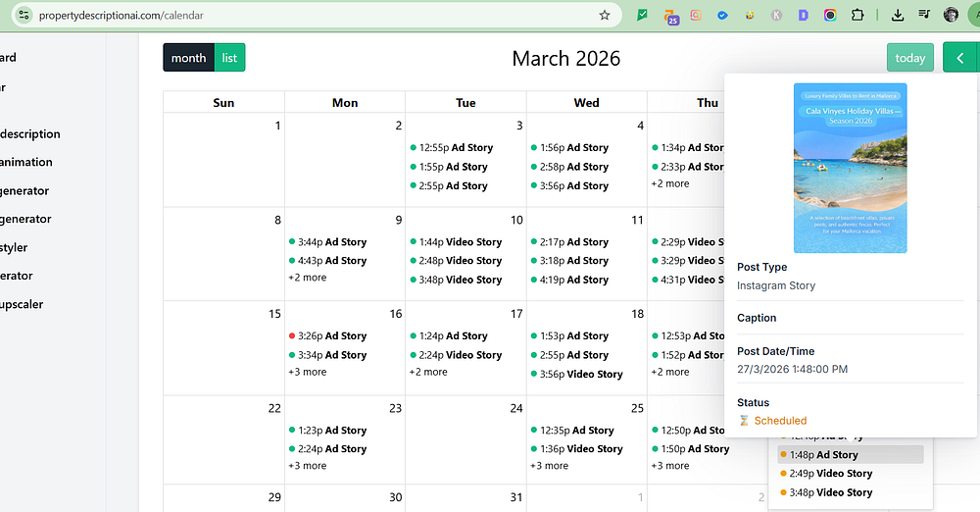This screenshot has height=512, width=980.
Task: Click the yellow star face extension icon
Action: (x=750, y=15)
